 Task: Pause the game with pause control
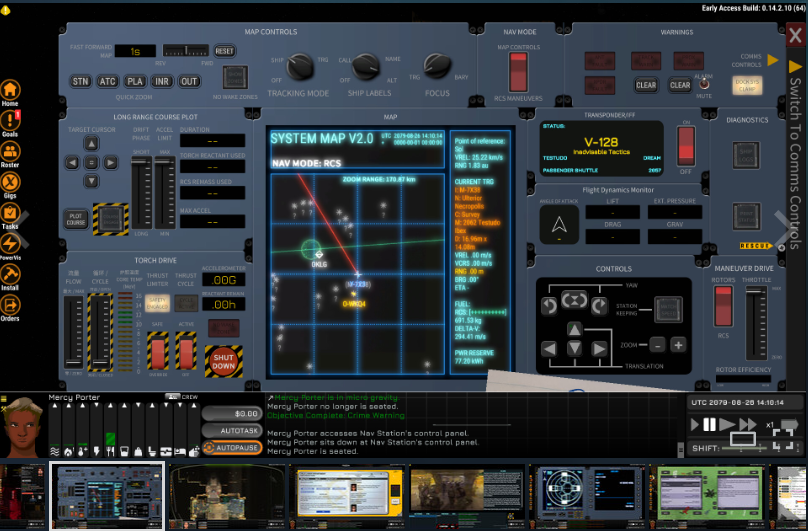pyautogui.click(x=710, y=424)
